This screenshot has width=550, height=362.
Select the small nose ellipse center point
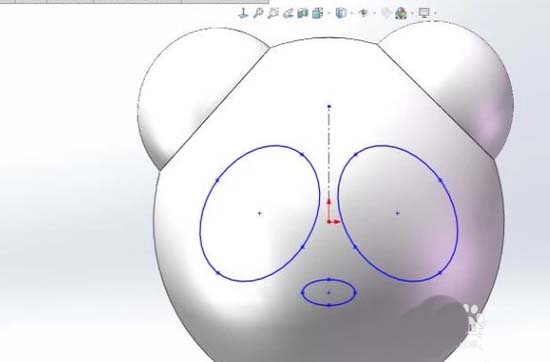[329, 293]
